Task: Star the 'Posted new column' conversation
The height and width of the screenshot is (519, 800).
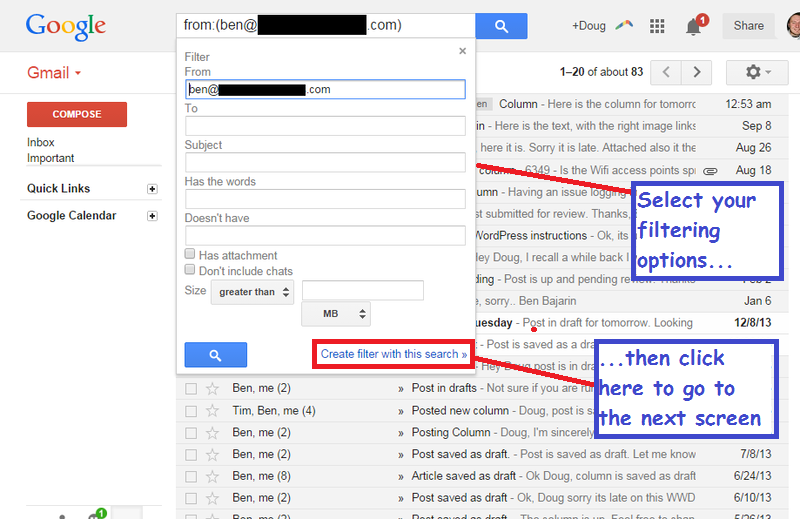Action: [212, 411]
